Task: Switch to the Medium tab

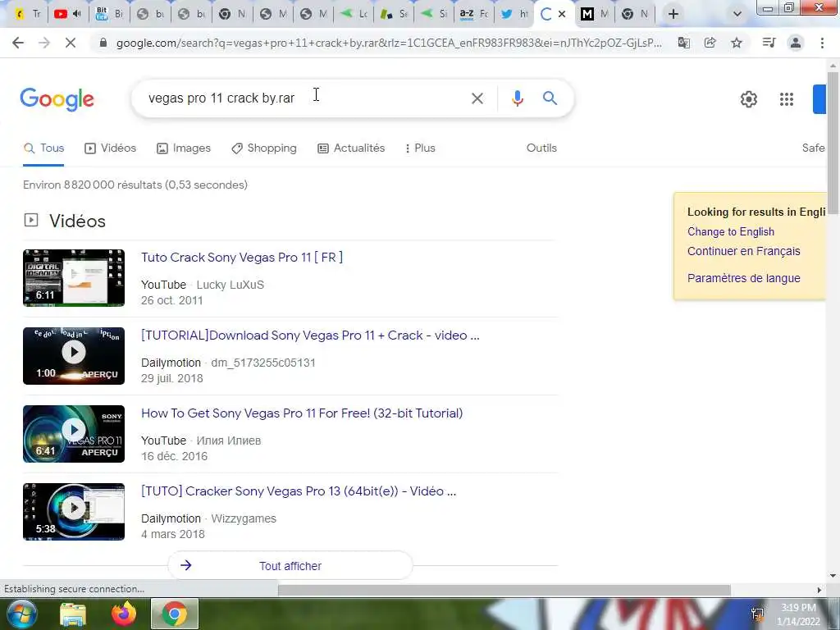Action: (596, 14)
